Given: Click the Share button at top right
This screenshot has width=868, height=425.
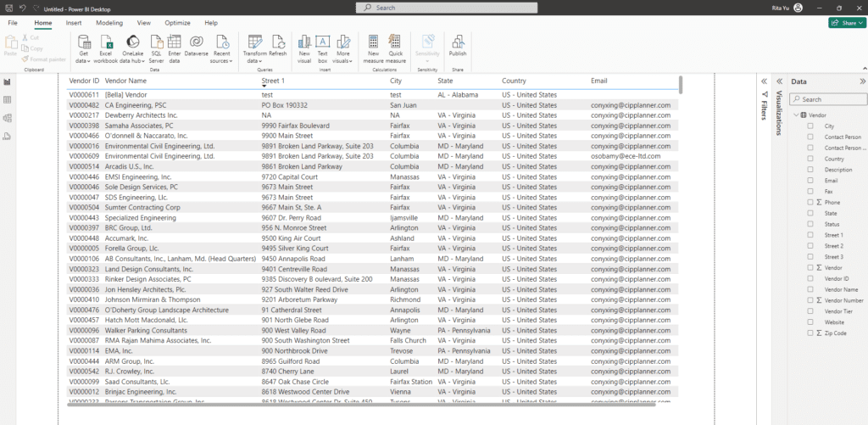Looking at the screenshot, I should [844, 23].
